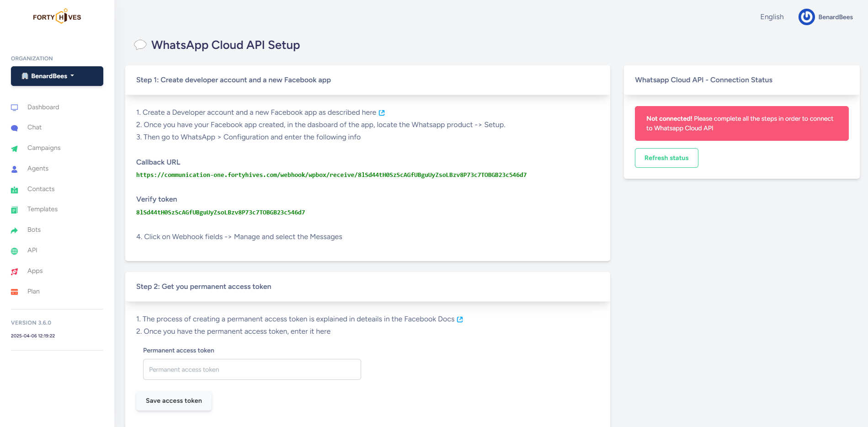Open the Chat section
Screen dimensions: 868x427
pyautogui.click(x=34, y=127)
